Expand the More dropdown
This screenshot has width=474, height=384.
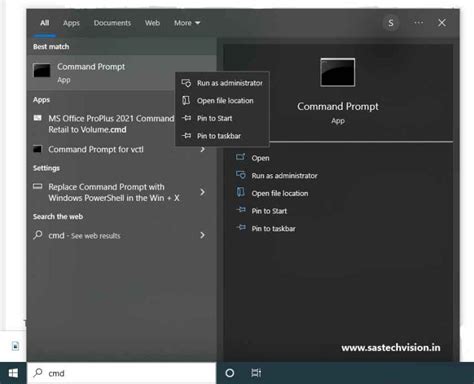[x=187, y=23]
